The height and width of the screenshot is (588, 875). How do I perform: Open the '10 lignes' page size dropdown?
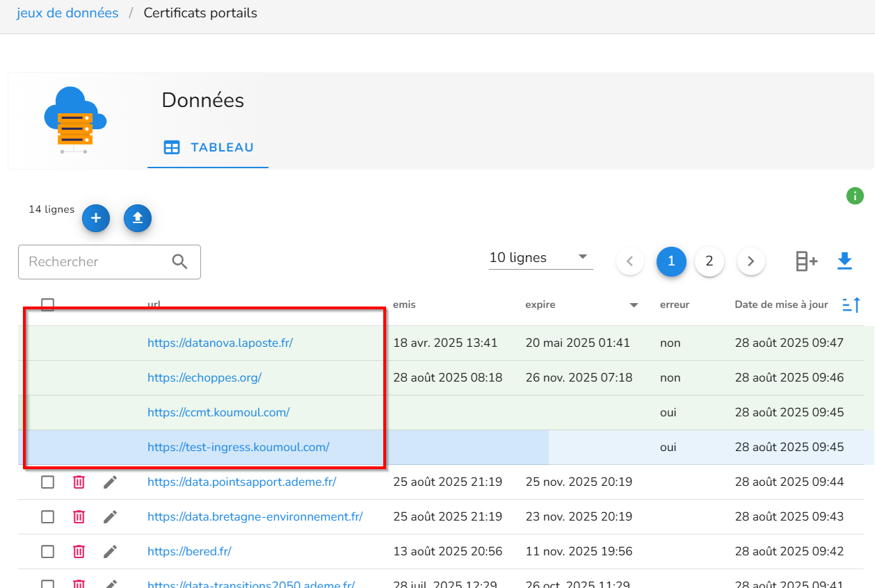tap(540, 258)
